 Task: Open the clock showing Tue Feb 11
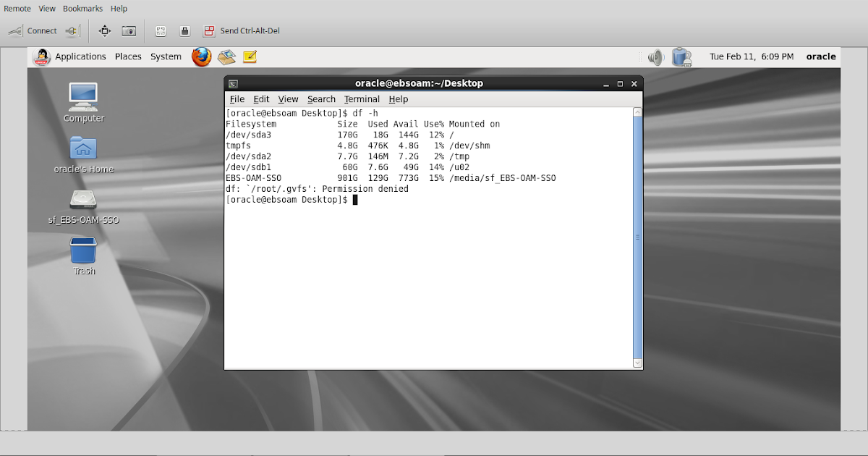[x=752, y=56]
